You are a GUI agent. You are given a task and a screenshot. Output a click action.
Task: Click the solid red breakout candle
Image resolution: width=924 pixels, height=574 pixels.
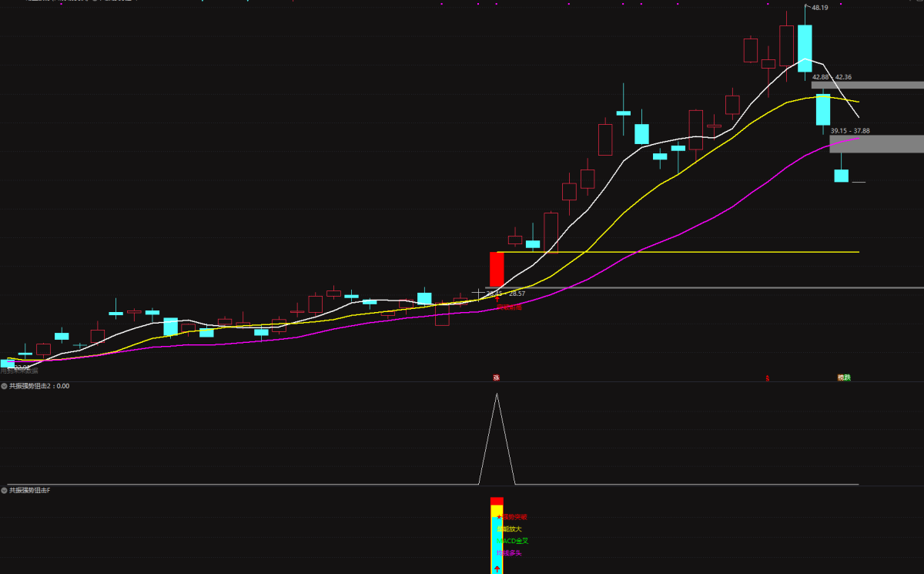pos(497,269)
